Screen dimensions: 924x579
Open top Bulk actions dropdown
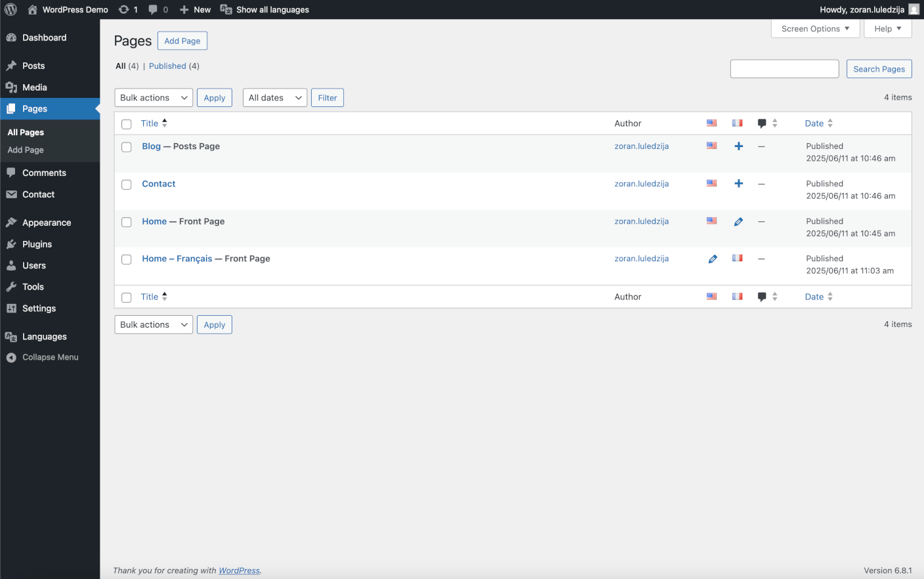(x=154, y=98)
